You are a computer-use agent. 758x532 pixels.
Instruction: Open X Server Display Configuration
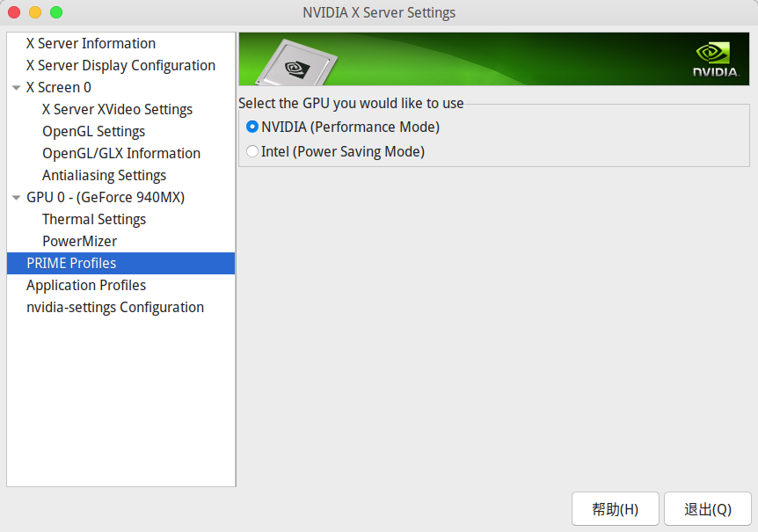[120, 65]
